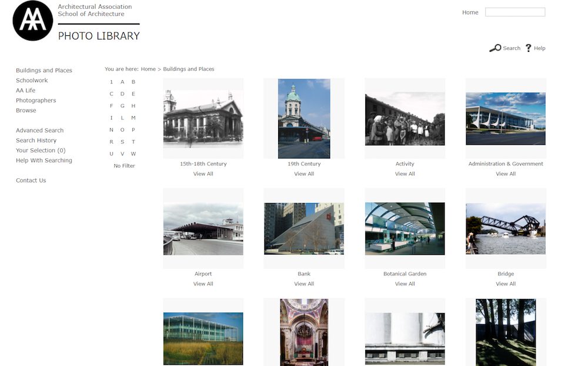Open Help With Searching

(x=43, y=160)
